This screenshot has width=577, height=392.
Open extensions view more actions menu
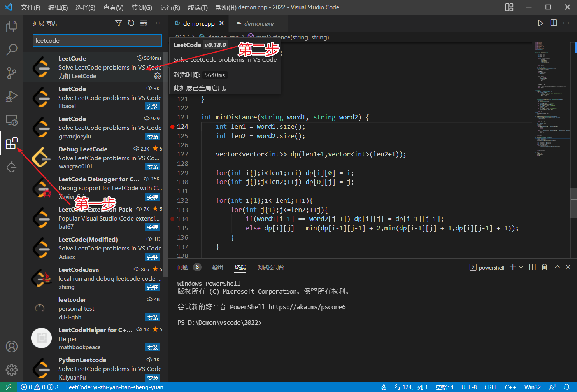pos(156,23)
